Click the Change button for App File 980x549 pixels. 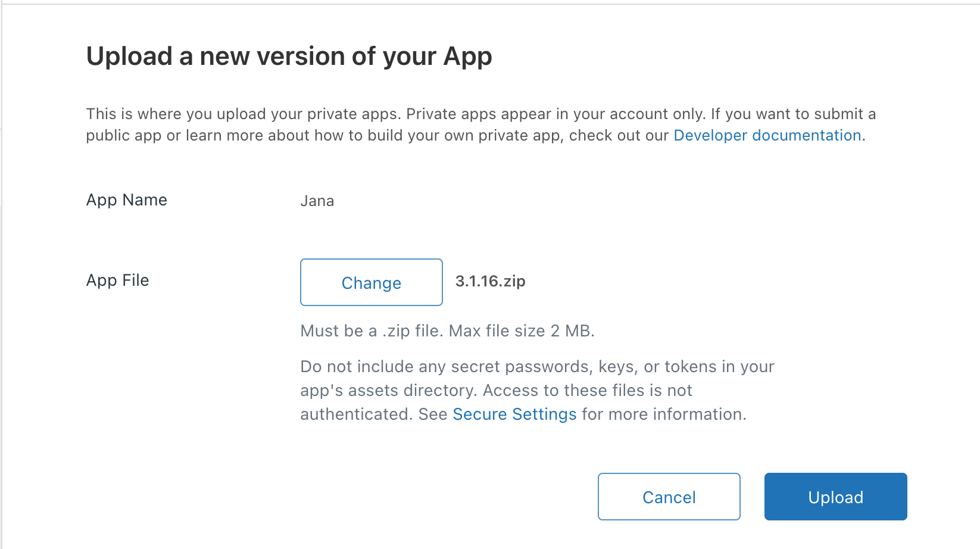(x=371, y=282)
